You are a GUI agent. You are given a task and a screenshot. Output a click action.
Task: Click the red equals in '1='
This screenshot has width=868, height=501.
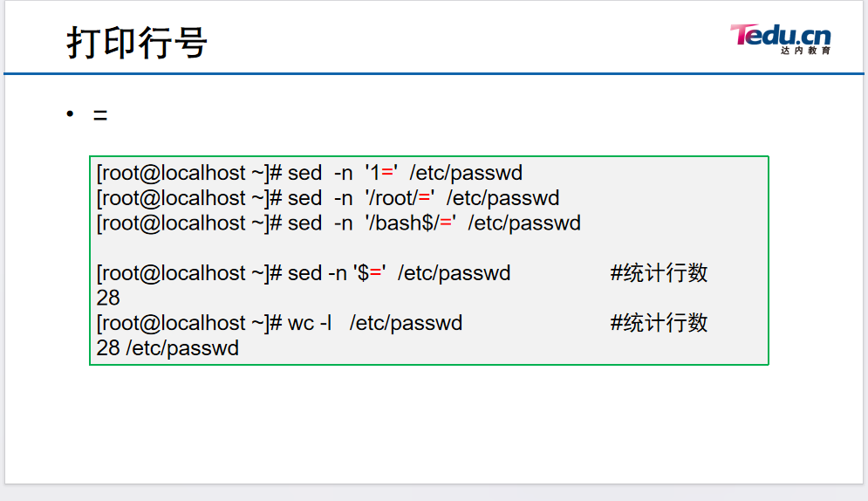point(387,173)
